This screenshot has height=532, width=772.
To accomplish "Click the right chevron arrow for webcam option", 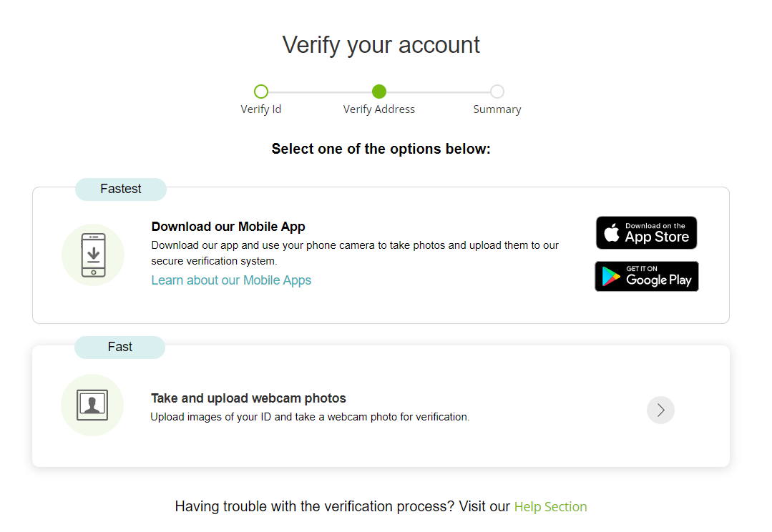I will tap(660, 410).
